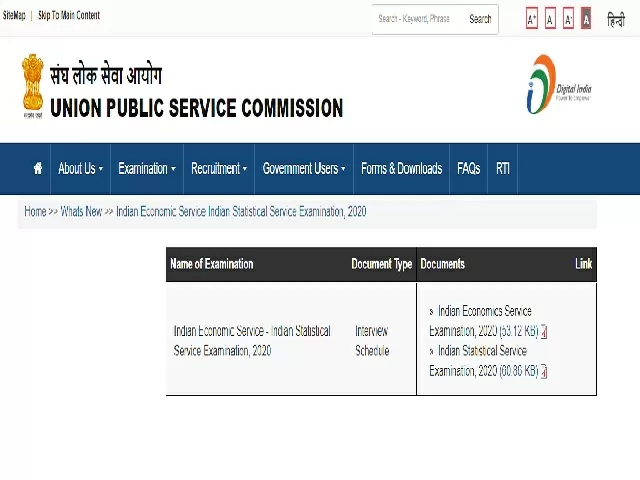Screen dimensions: 640x480
Task: Expand the About Us dropdown menu
Action: pyautogui.click(x=80, y=169)
